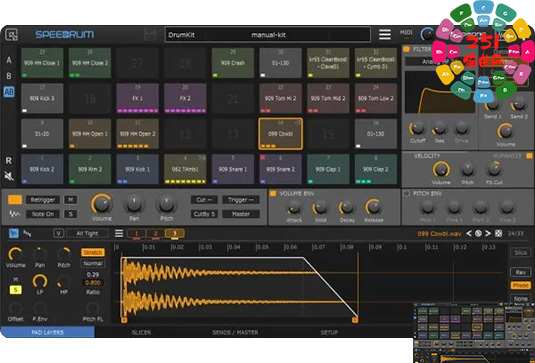This screenshot has width=535, height=363.
Task: Click the Slice button
Action: point(521,252)
